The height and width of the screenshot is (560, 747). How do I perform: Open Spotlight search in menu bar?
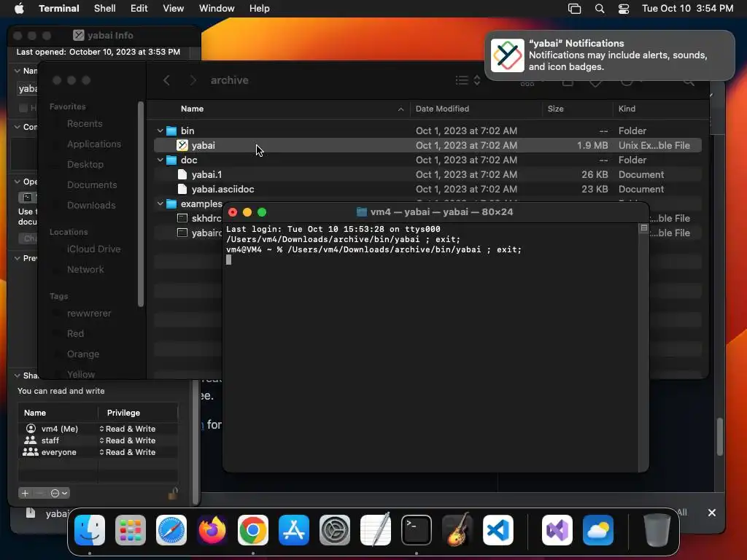pos(600,9)
